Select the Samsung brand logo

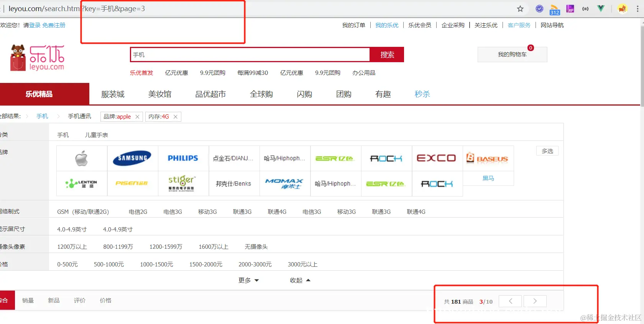coord(132,158)
